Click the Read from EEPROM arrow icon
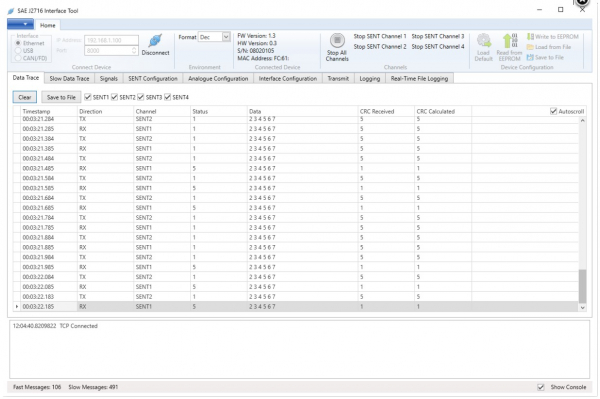Viewport: 600px width, 399px height. 509,41
